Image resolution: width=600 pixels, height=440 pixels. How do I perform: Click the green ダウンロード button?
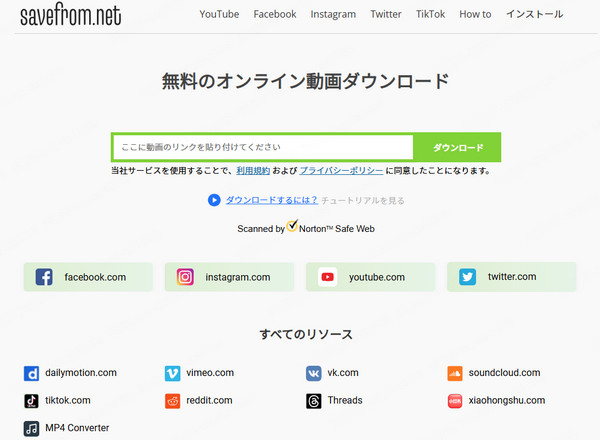click(458, 147)
